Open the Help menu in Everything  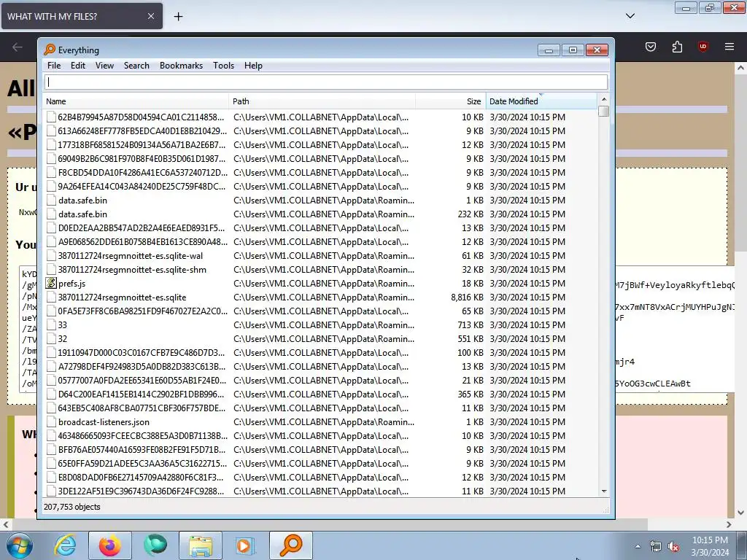253,66
